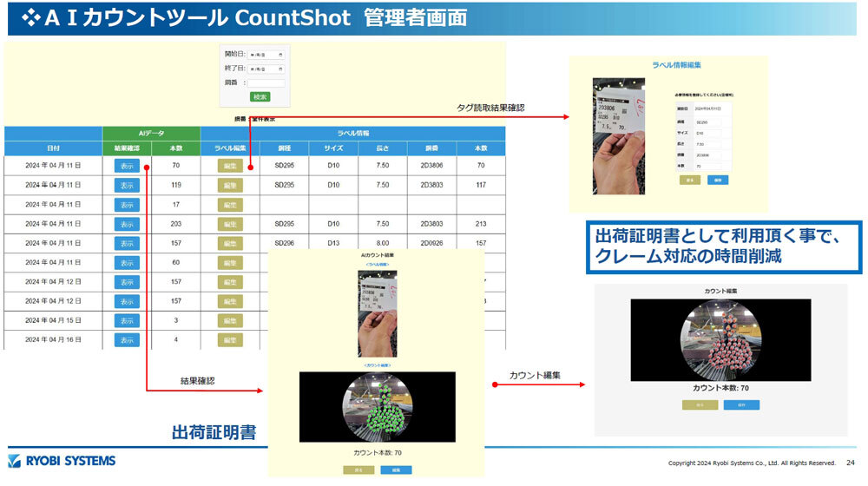The width and height of the screenshot is (868, 486).
Task: Select the 2024年04月16日 date cell
Action: (53, 339)
